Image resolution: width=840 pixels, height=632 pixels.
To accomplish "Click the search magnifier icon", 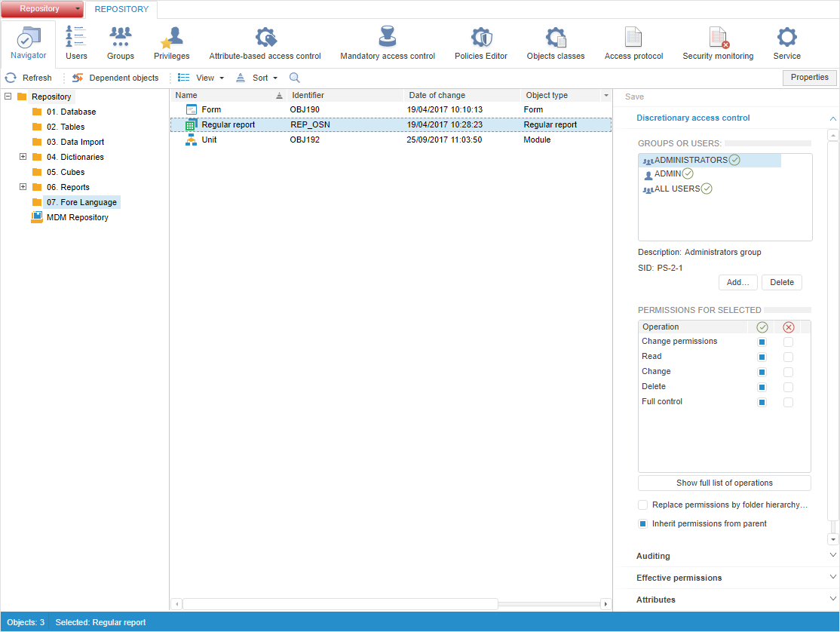I will click(x=295, y=78).
